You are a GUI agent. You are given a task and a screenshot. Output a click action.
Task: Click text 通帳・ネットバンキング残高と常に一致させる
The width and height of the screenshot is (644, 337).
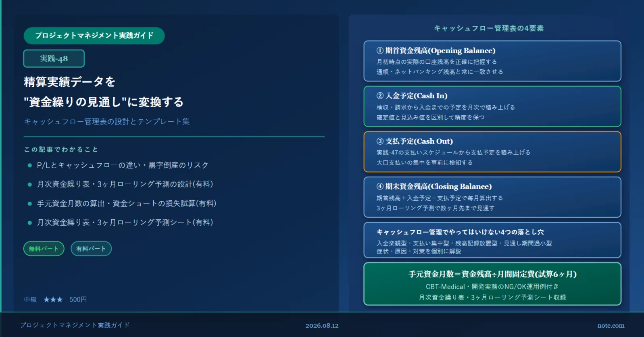[x=440, y=72]
